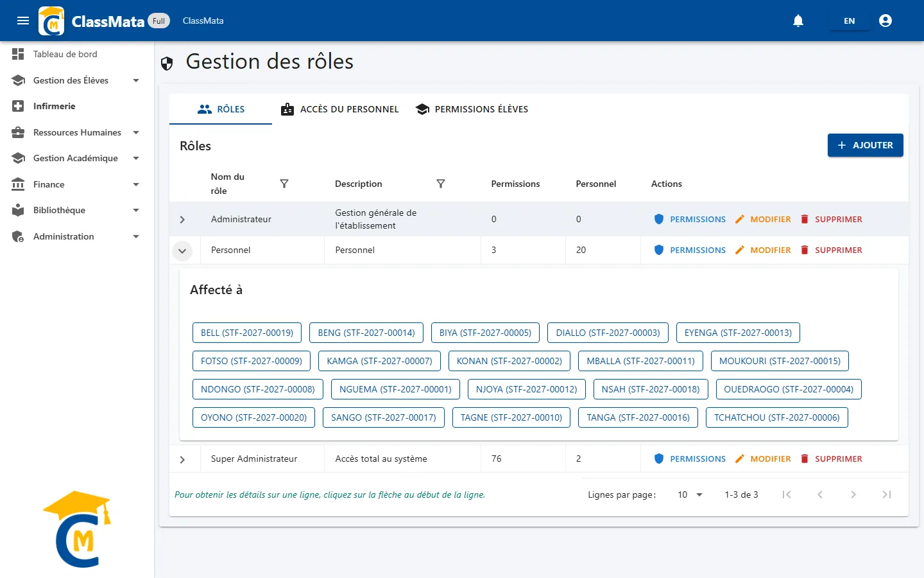
Task: Open the hamburger navigation menu
Action: click(23, 21)
